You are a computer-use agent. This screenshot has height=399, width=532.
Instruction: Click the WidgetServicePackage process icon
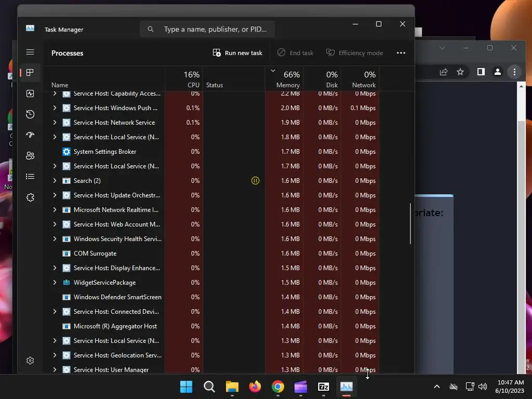[66, 282]
